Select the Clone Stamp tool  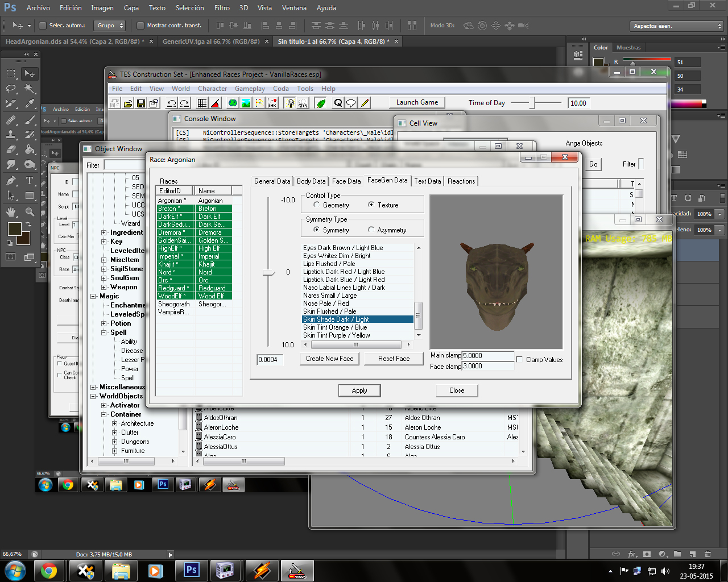click(11, 135)
